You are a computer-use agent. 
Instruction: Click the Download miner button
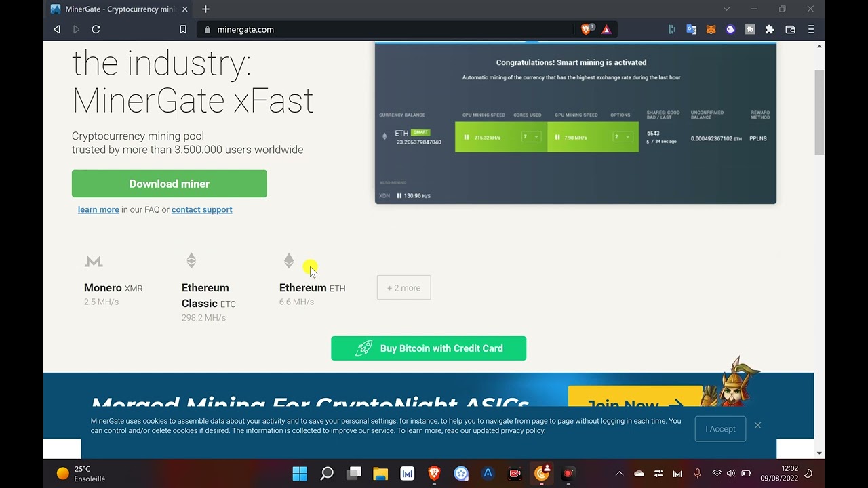tap(170, 184)
